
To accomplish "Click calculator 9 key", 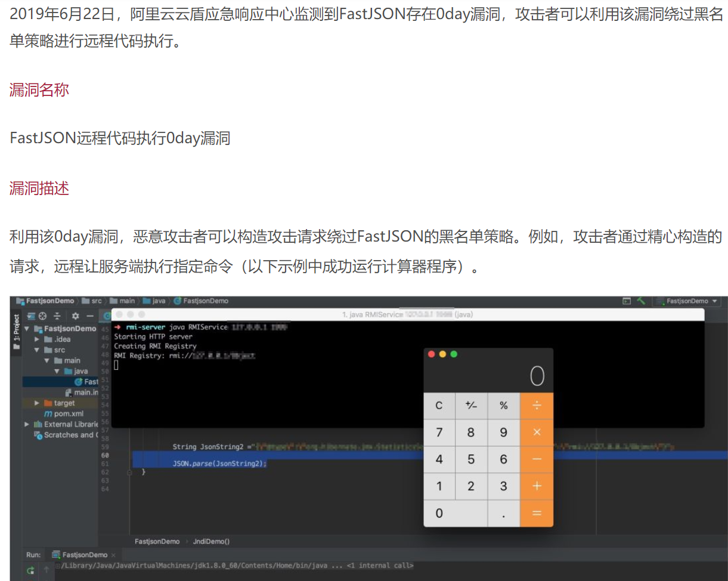I will [x=503, y=432].
